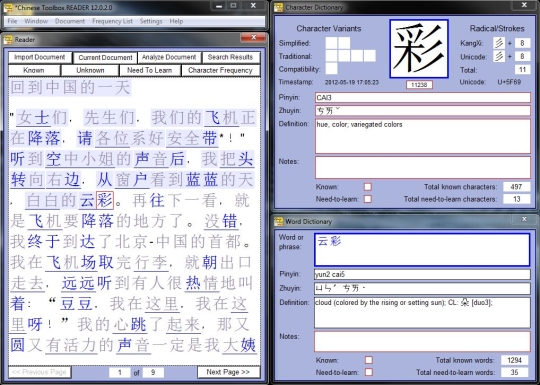Screen dimensions: 540x385
Task: Click the word 北京 in Reader text
Action: click(132, 241)
